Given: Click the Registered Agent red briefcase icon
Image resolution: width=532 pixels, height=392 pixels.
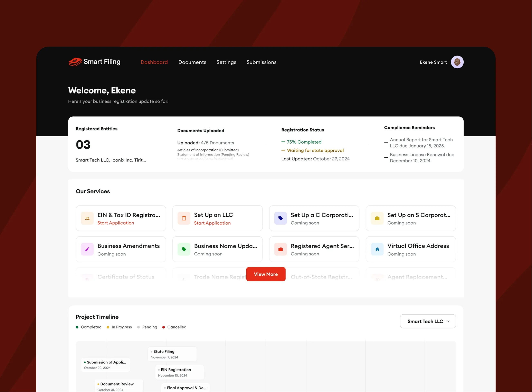Looking at the screenshot, I should [x=280, y=249].
